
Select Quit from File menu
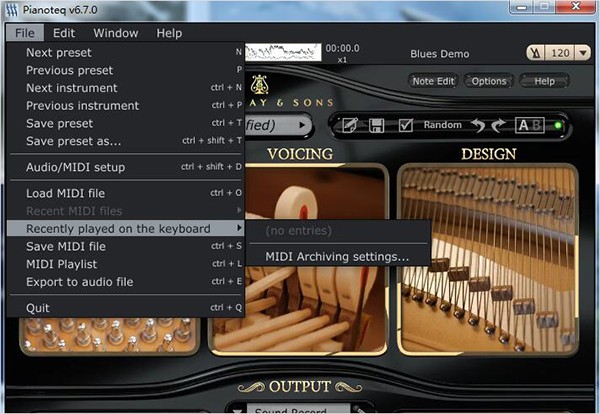[x=126, y=308]
